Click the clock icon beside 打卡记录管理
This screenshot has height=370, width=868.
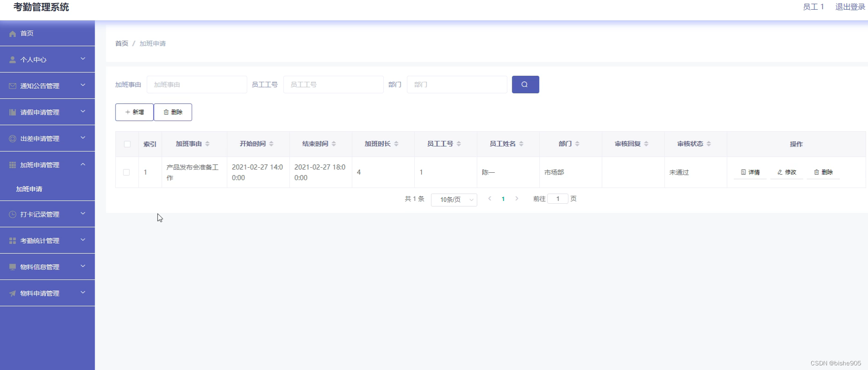click(x=12, y=215)
